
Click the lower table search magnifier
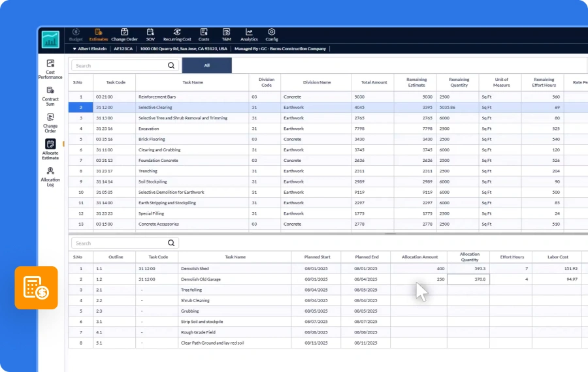tap(171, 243)
